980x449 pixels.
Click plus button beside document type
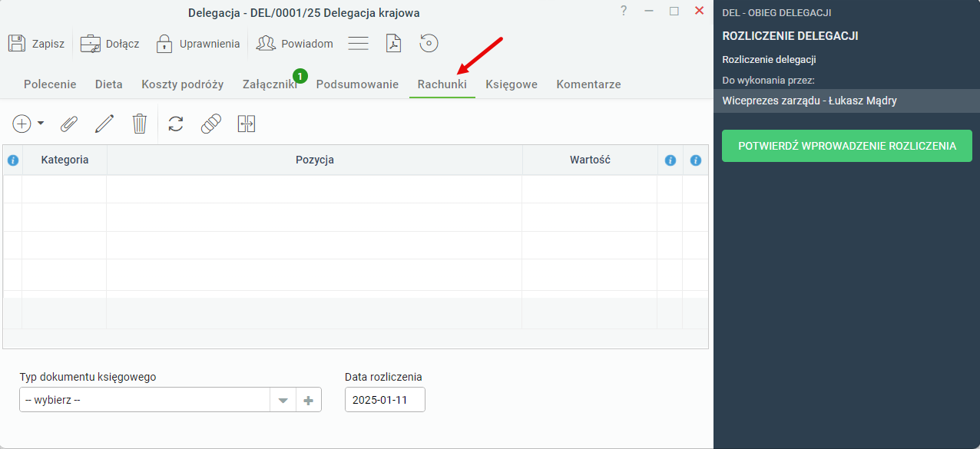pyautogui.click(x=309, y=400)
